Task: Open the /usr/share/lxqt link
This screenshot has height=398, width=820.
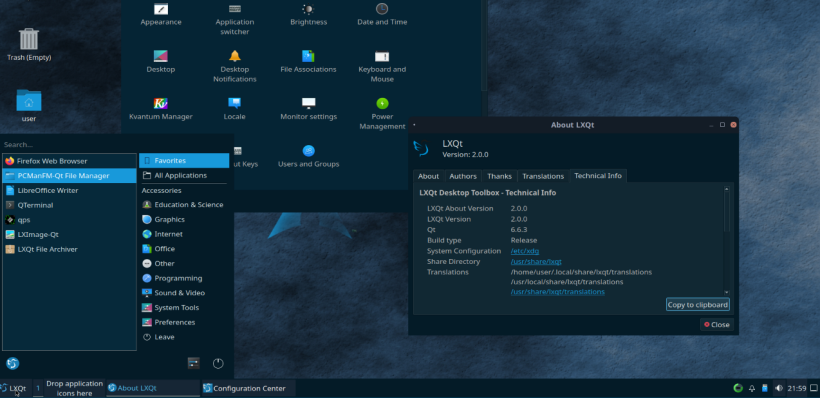Action: 536,261
